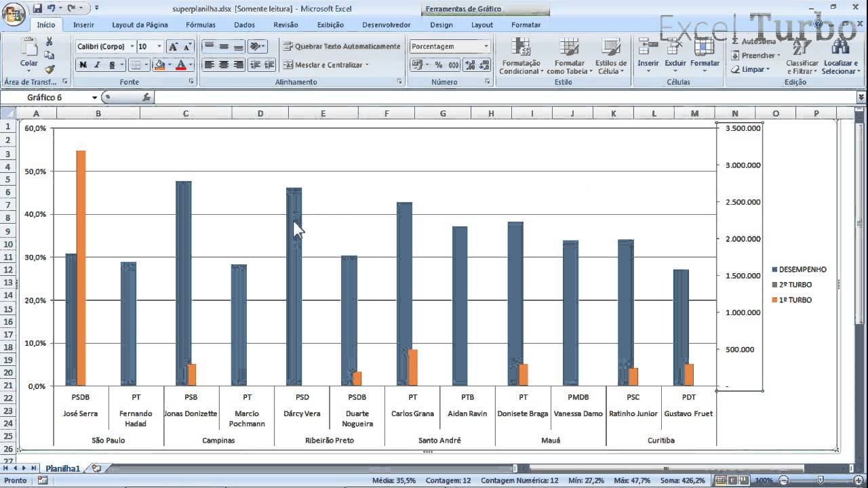Switch to the Inserir tab
This screenshot has width=868, height=488.
[83, 25]
